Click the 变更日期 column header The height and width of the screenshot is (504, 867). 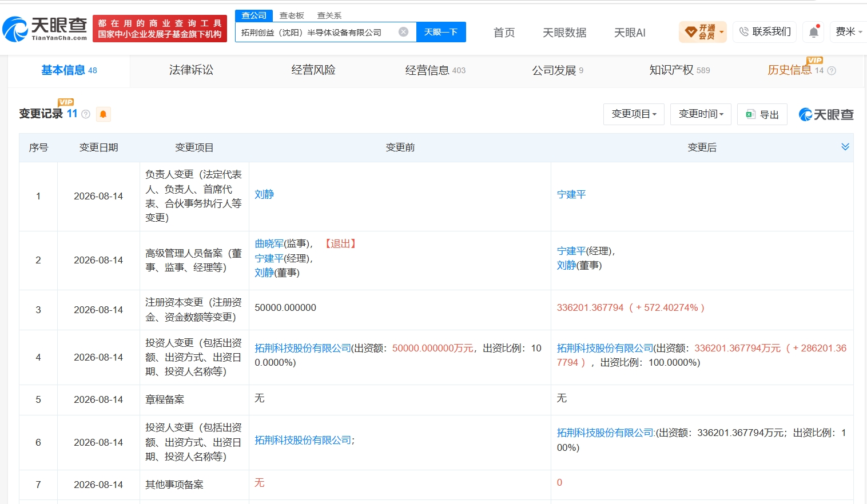pos(98,147)
